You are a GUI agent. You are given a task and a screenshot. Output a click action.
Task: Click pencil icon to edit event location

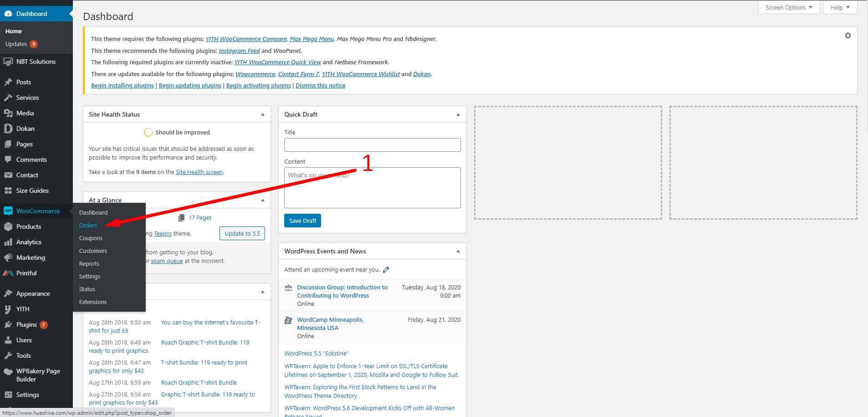click(x=386, y=270)
